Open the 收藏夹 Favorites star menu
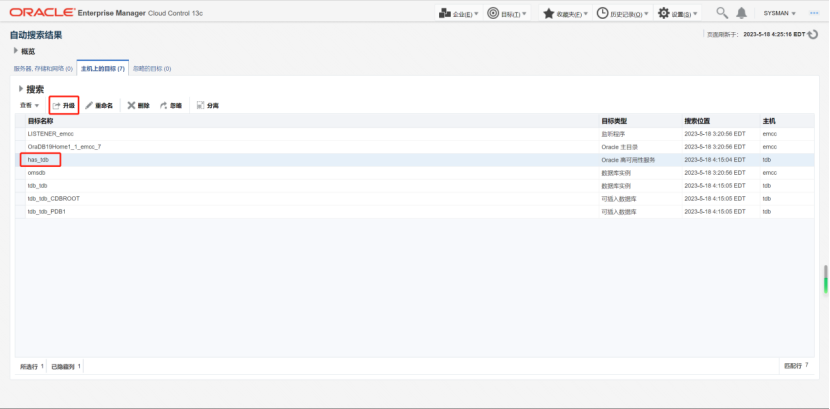The height and width of the screenshot is (409, 830). [565, 13]
